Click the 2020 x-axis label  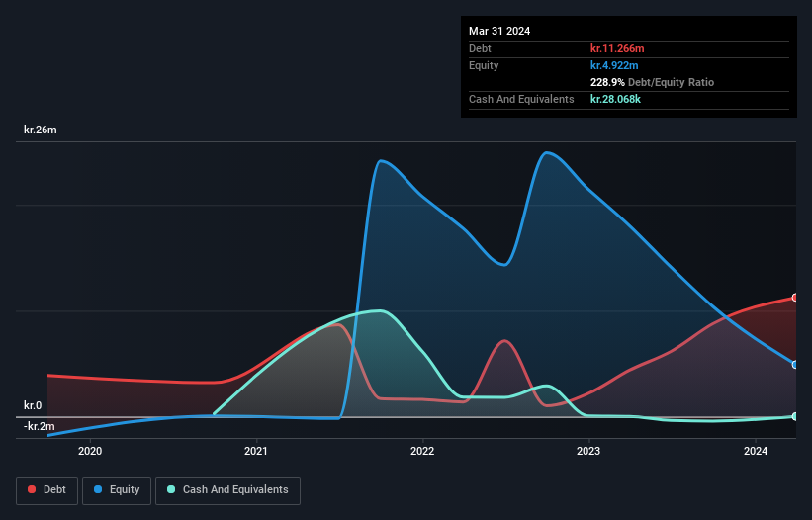(90, 451)
